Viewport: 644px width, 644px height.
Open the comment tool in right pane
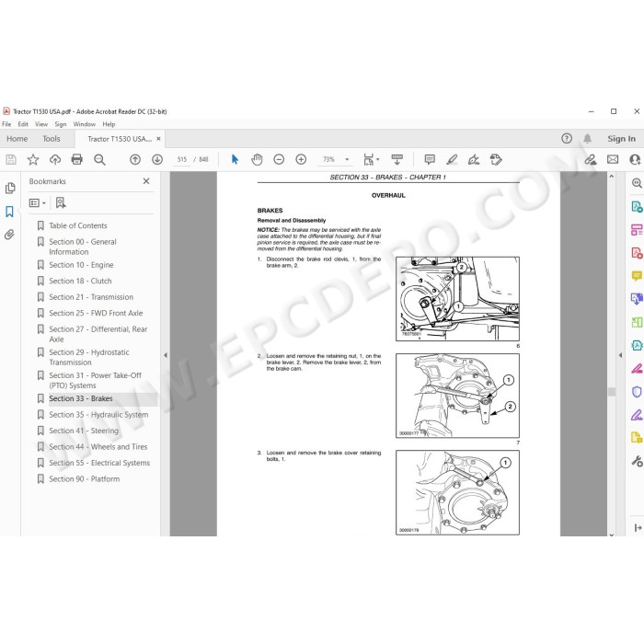point(637,276)
